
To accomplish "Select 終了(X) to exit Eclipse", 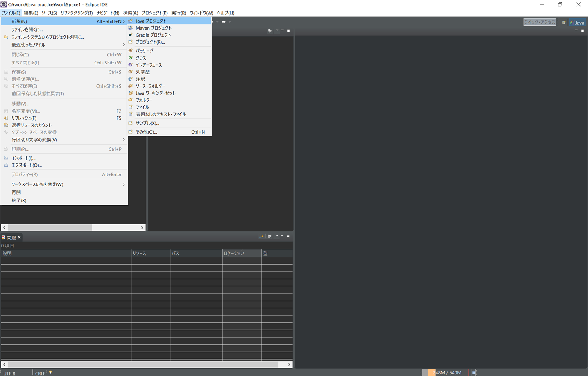I will tap(64, 201).
